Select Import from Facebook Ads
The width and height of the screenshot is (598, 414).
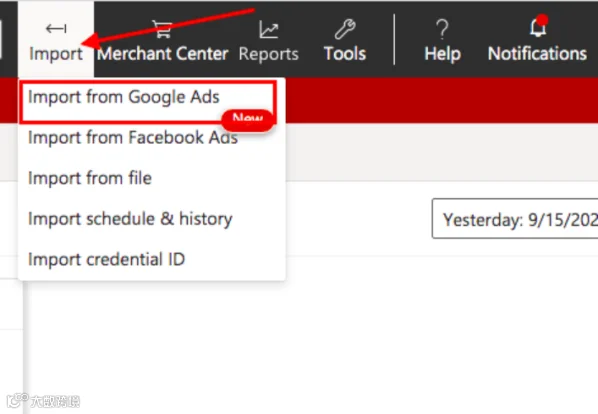tap(133, 138)
